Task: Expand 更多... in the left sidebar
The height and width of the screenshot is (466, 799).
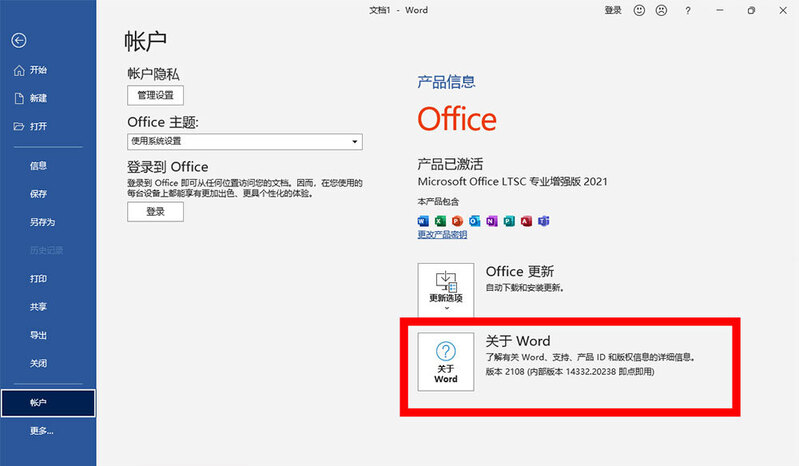Action: pyautogui.click(x=42, y=431)
